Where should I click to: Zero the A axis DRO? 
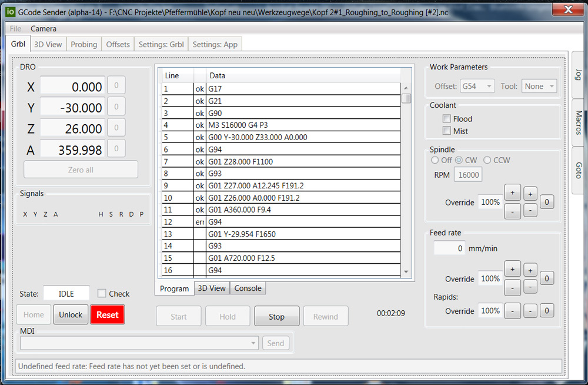point(116,149)
